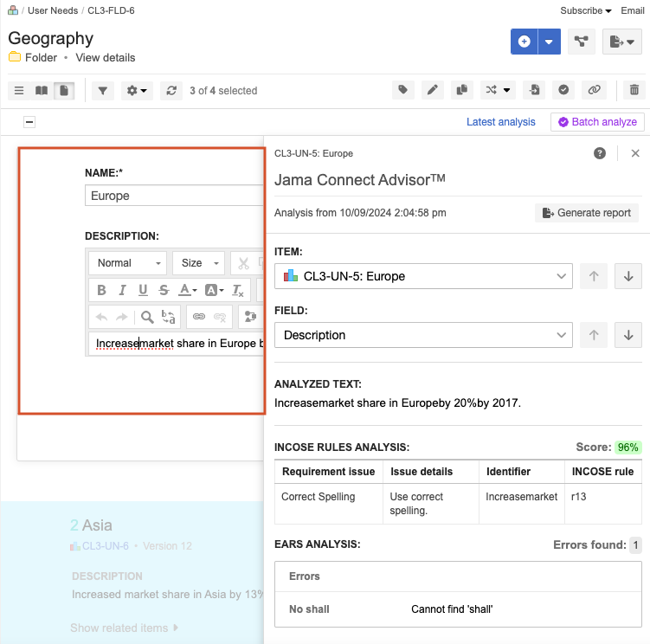Click the CL3-FLD-6 breadcrumb link
Image resolution: width=650 pixels, height=644 pixels.
[111, 10]
